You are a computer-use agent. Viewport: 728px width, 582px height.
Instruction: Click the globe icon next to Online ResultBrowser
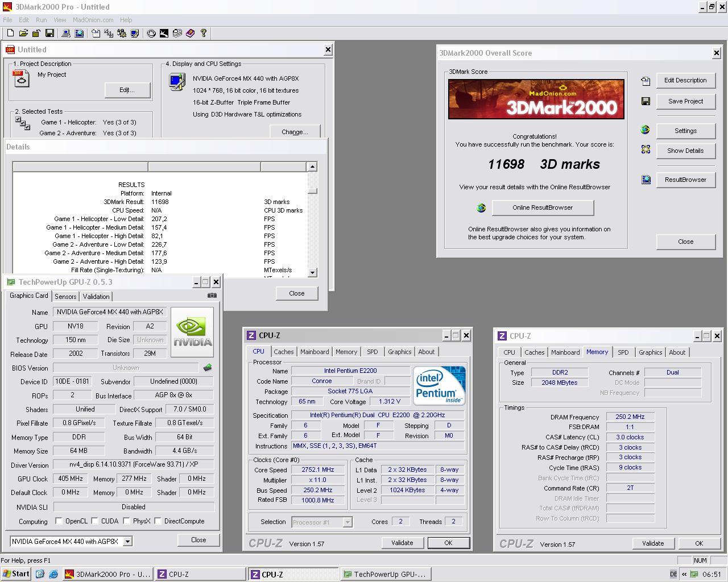481,208
